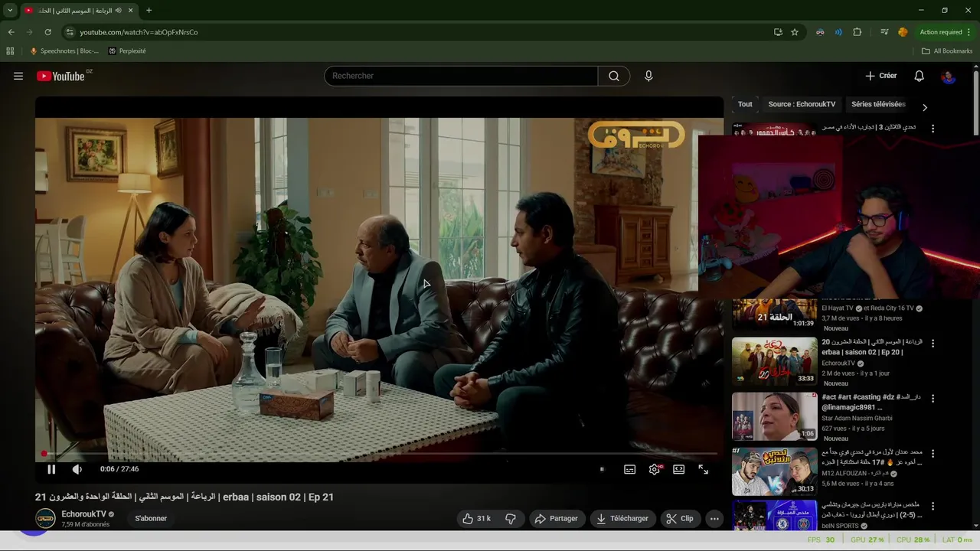Mute the video volume speaker
The height and width of the screenshot is (551, 980).
[77, 469]
